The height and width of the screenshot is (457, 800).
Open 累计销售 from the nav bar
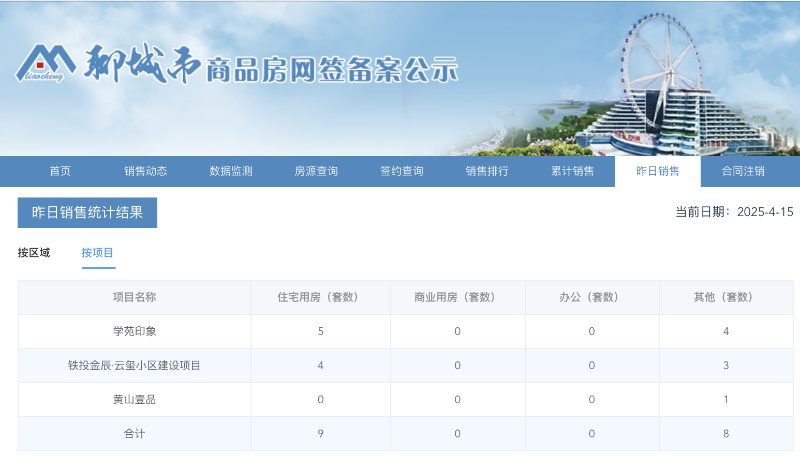tap(572, 171)
